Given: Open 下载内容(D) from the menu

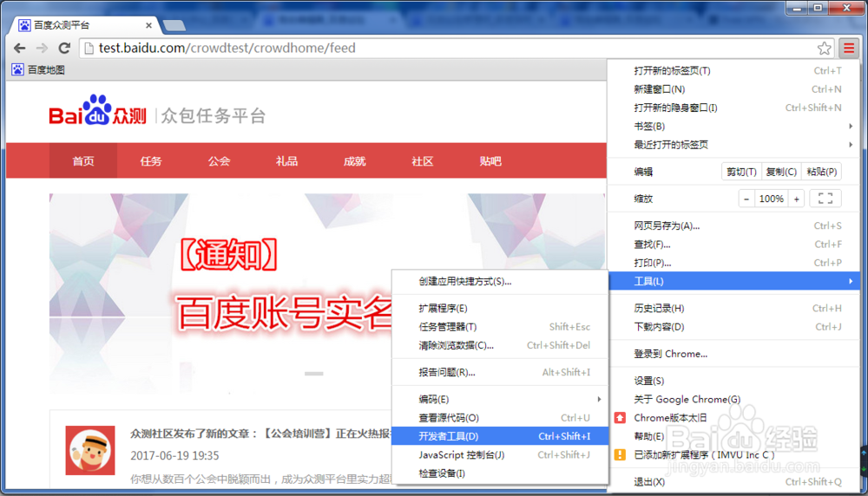Looking at the screenshot, I should [733, 327].
